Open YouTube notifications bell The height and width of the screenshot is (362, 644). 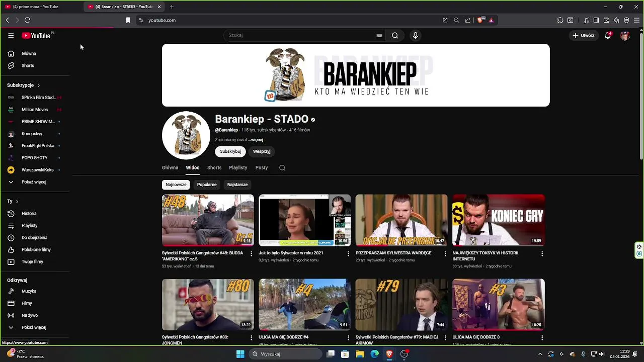point(608,36)
